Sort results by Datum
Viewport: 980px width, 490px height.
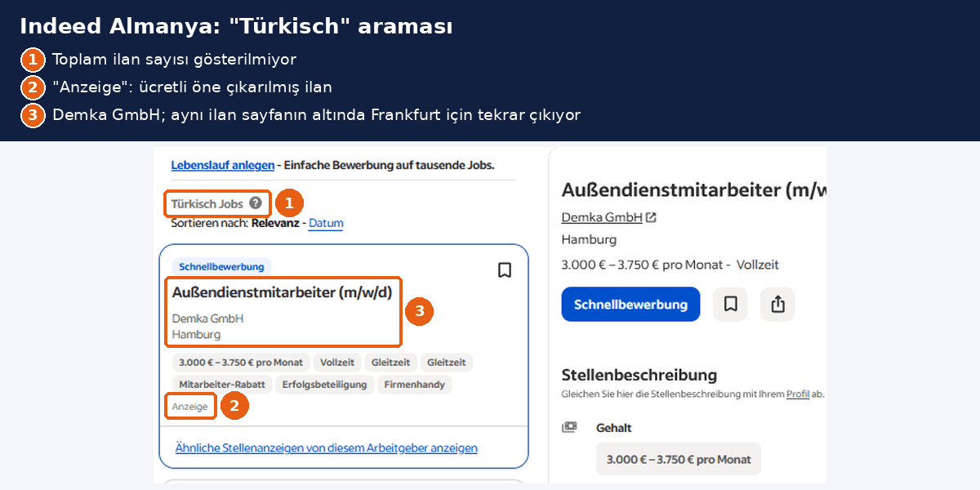point(326,223)
